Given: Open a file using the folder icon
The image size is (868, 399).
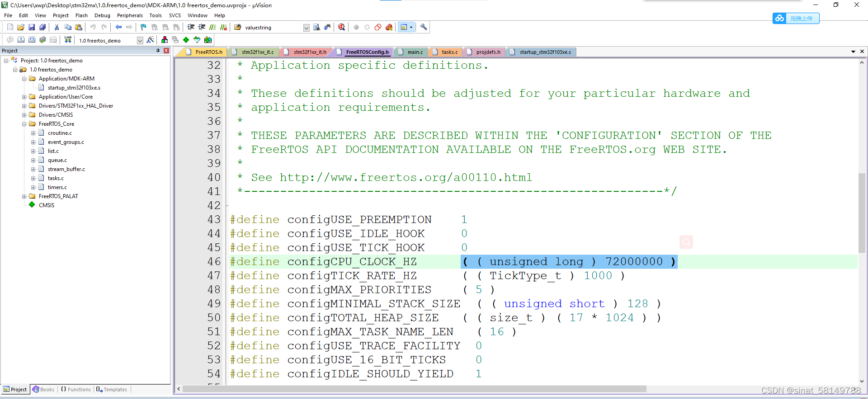Looking at the screenshot, I should click(21, 27).
